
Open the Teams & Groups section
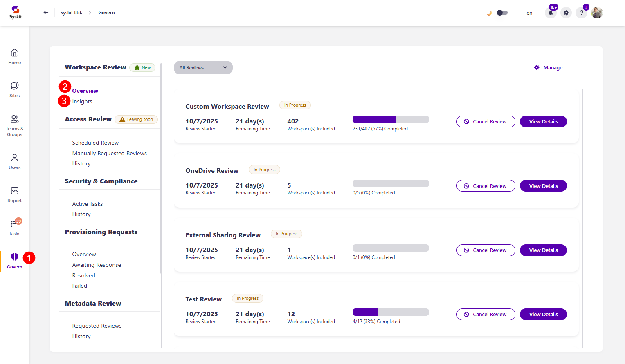14,125
